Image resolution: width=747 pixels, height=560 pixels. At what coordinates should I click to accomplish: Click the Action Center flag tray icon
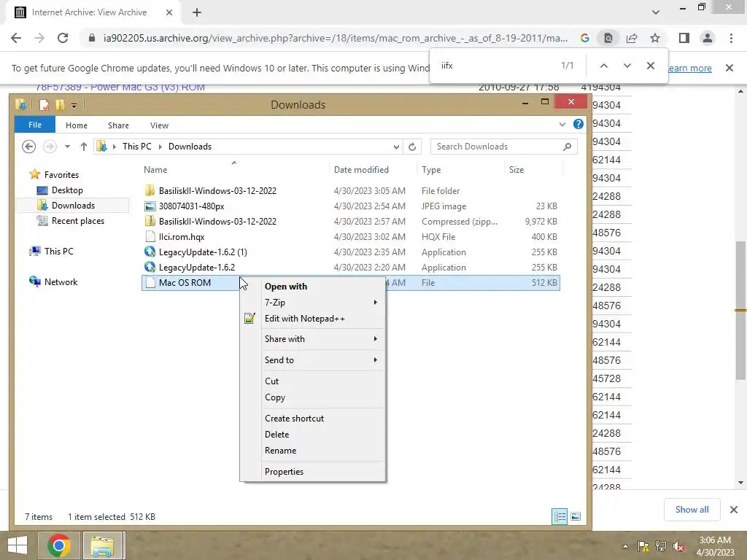[643, 546]
